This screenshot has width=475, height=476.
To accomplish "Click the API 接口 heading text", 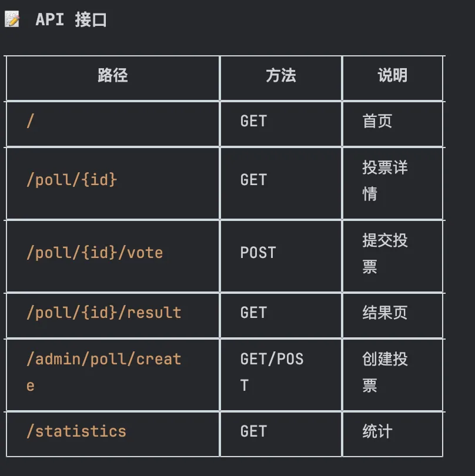I will click(x=71, y=19).
